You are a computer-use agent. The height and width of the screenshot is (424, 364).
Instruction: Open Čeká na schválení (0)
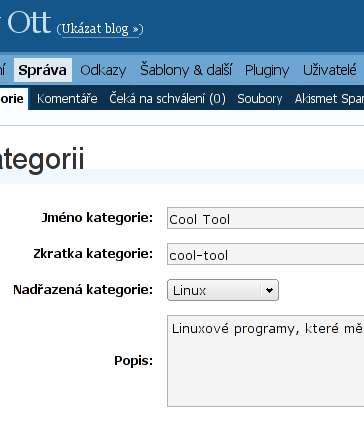(167, 99)
